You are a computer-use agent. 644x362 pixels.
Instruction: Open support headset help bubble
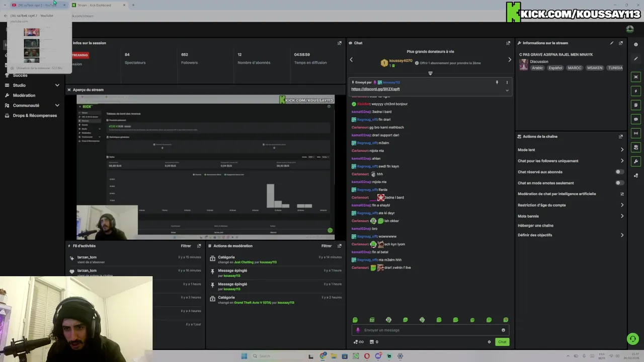tap(633, 339)
